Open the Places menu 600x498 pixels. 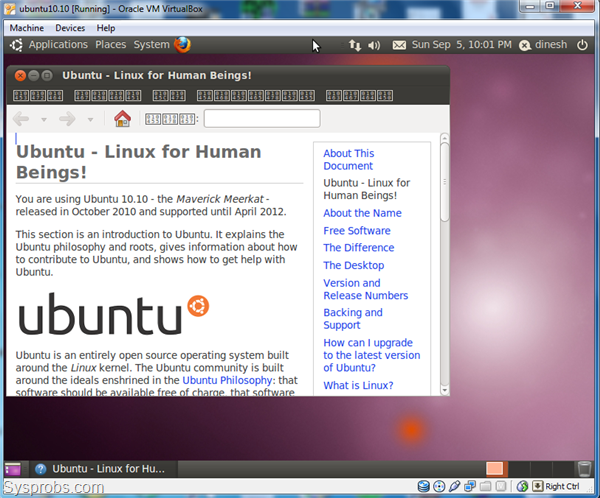[x=111, y=45]
